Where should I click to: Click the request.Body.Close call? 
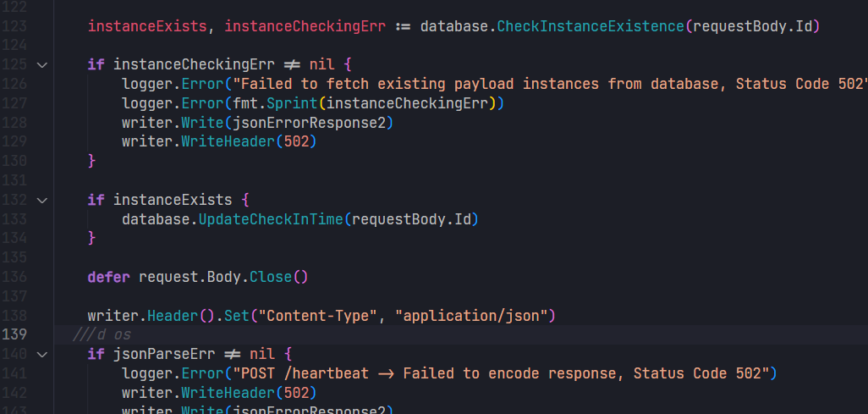(223, 277)
